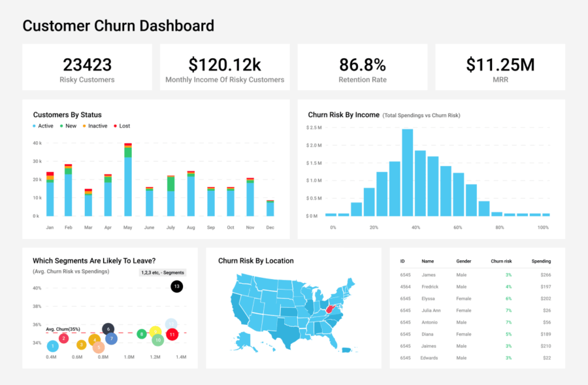The image size is (588, 385).
Task: Open the Risky Customers summary card
Action: point(87,67)
